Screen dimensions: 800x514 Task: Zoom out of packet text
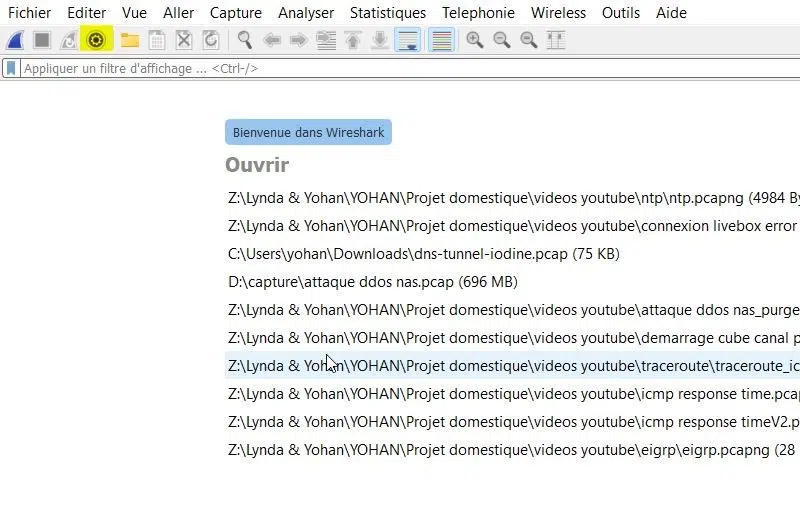click(x=502, y=40)
